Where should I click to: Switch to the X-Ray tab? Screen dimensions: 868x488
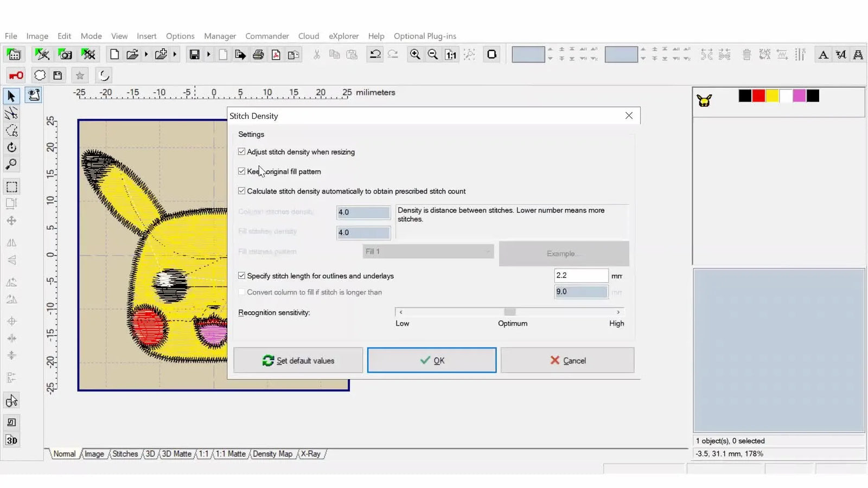pos(311,454)
